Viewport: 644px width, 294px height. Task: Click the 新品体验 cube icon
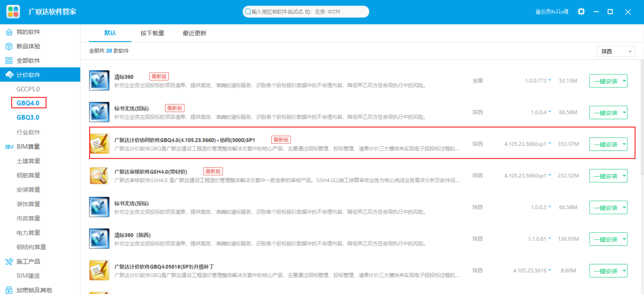click(9, 46)
